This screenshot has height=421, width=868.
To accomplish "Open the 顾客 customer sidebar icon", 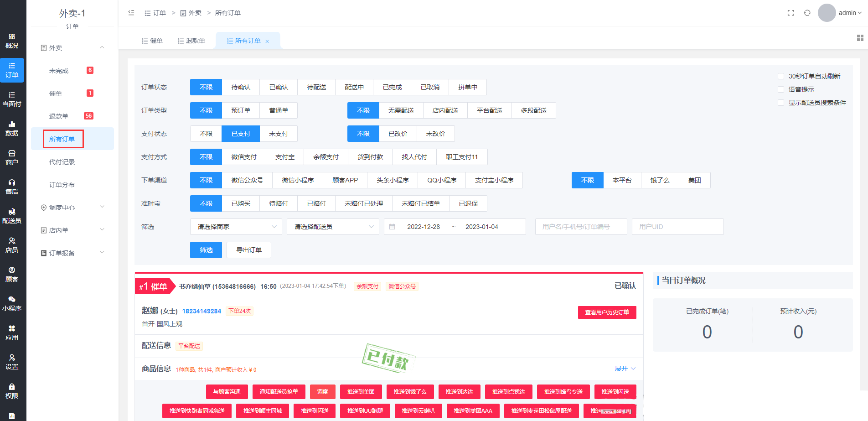I will pos(12,275).
